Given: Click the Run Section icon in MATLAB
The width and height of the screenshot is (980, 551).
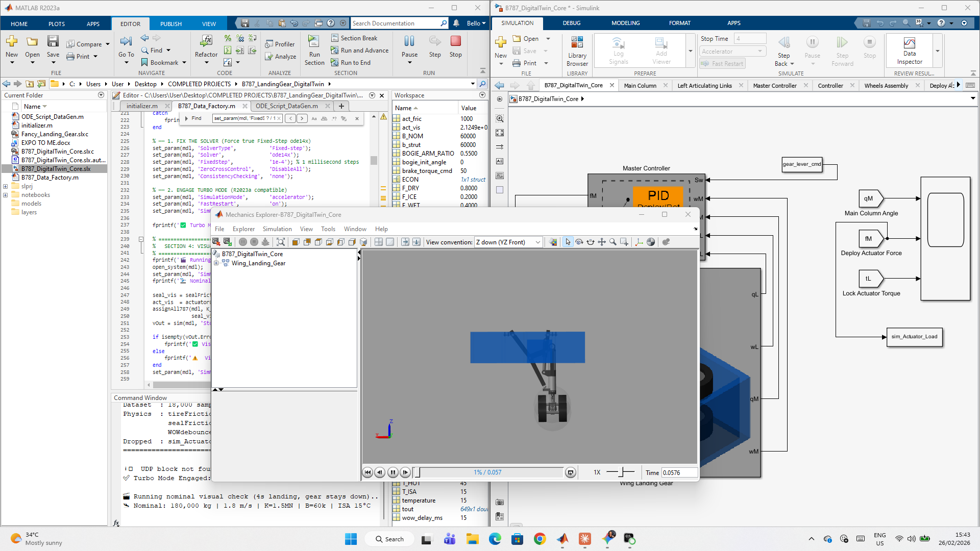Looking at the screenshot, I should tap(314, 41).
